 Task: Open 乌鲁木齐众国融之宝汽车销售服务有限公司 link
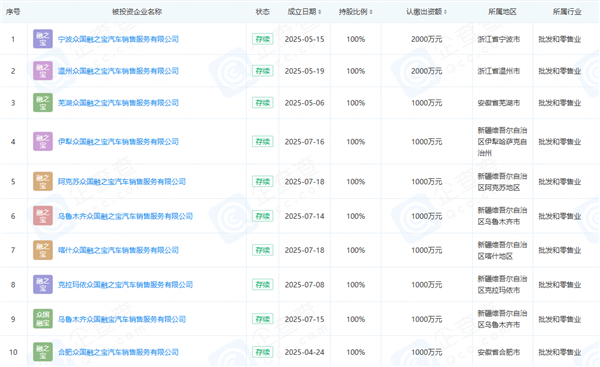point(125,216)
